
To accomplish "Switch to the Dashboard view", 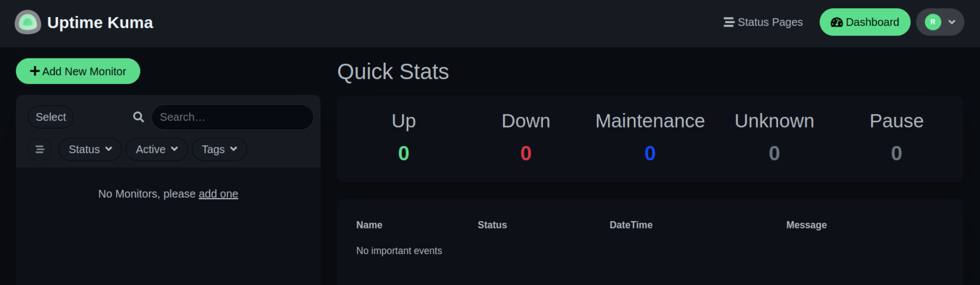I will pos(865,22).
